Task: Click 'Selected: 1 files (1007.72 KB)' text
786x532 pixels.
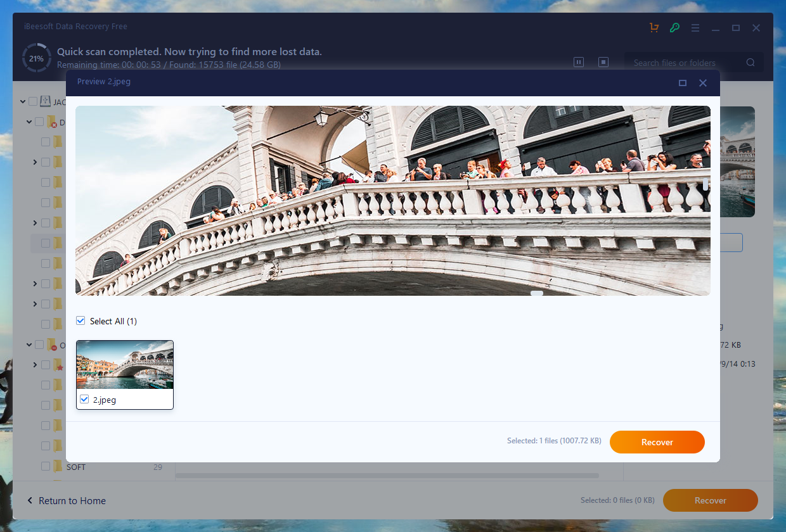Action: point(554,441)
